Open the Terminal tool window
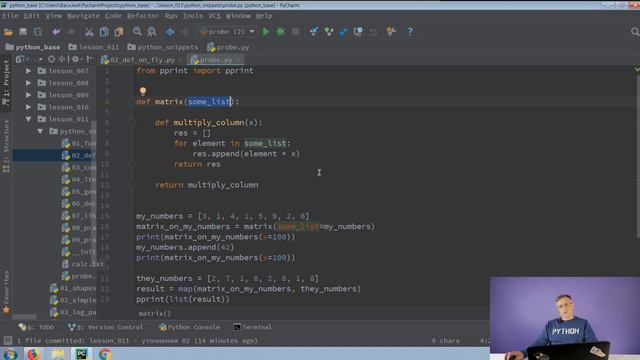Image resolution: width=640 pixels, height=360 pixels. pyautogui.click(x=252, y=327)
